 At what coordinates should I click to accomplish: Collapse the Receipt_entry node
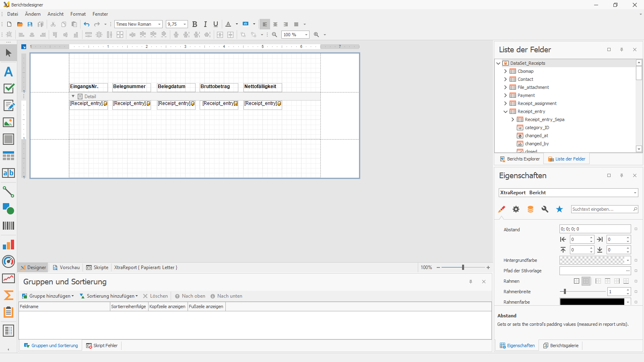[506, 111]
